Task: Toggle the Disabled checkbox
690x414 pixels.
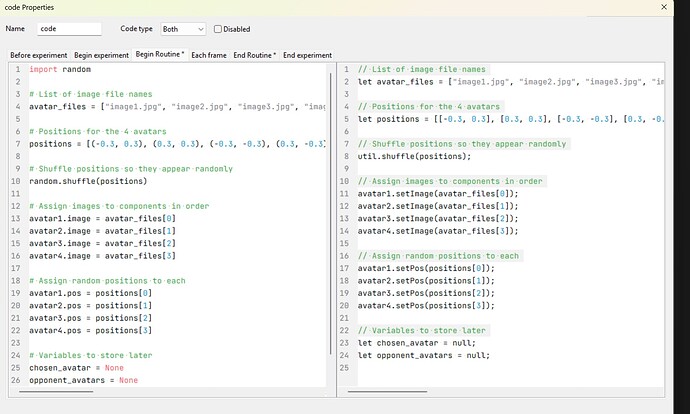Action: coord(218,29)
